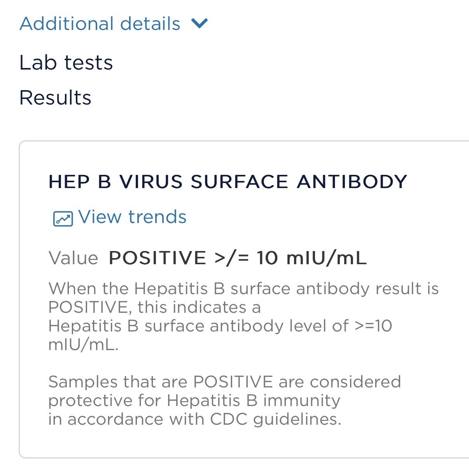Select the Lab tests heading
Image resolution: width=469 pixels, height=476 pixels.
[66, 63]
